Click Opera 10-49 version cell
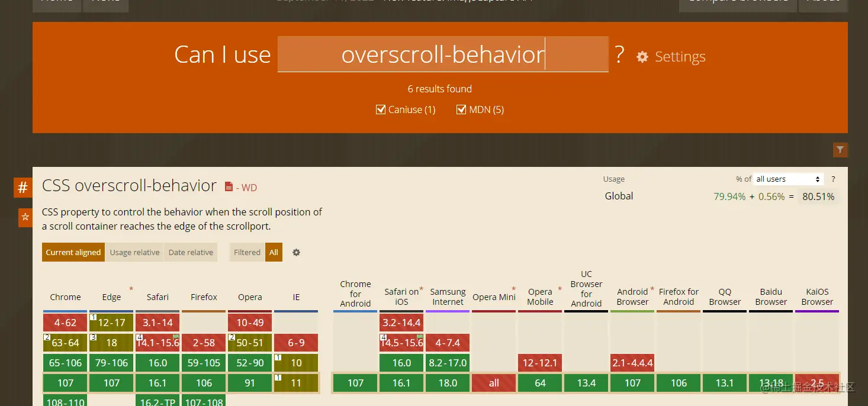Image resolution: width=868 pixels, height=406 pixels. [250, 323]
